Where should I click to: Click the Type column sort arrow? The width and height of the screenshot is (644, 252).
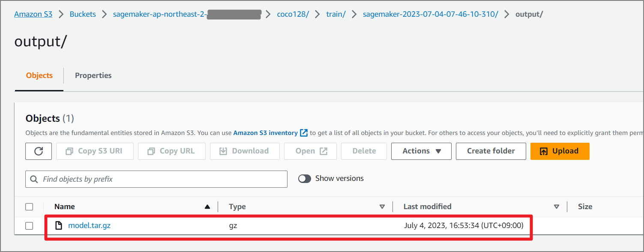(x=382, y=207)
